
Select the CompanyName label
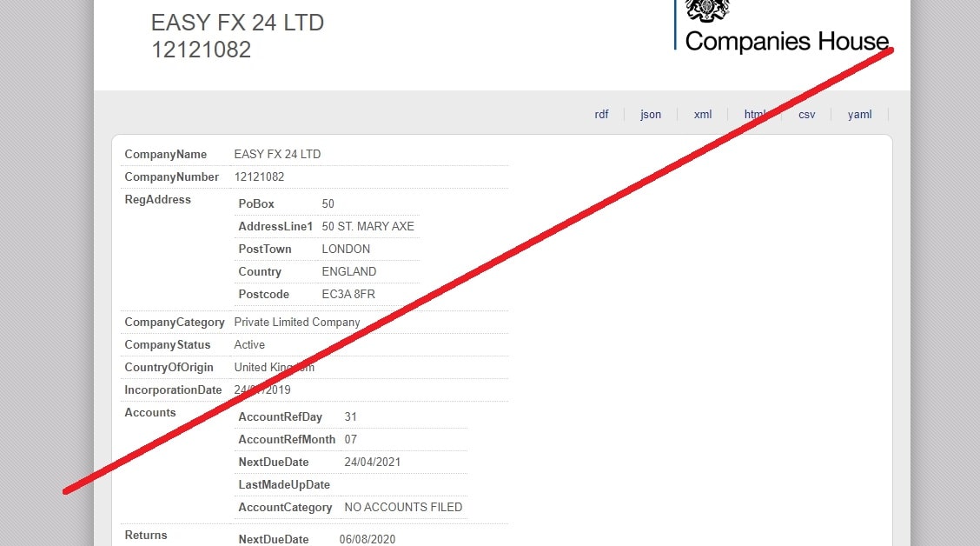point(166,155)
